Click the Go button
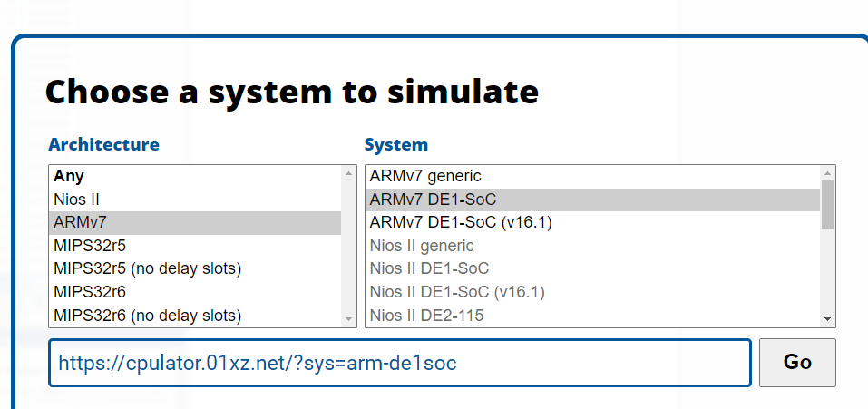868x409 pixels. point(797,363)
